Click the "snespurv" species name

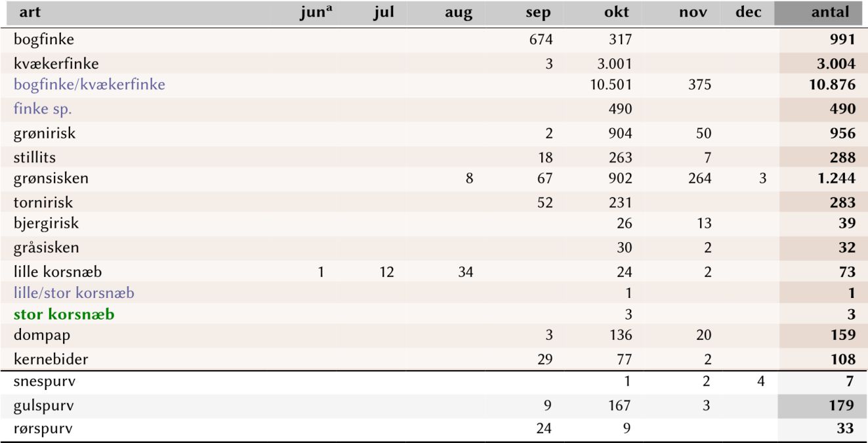tap(44, 382)
